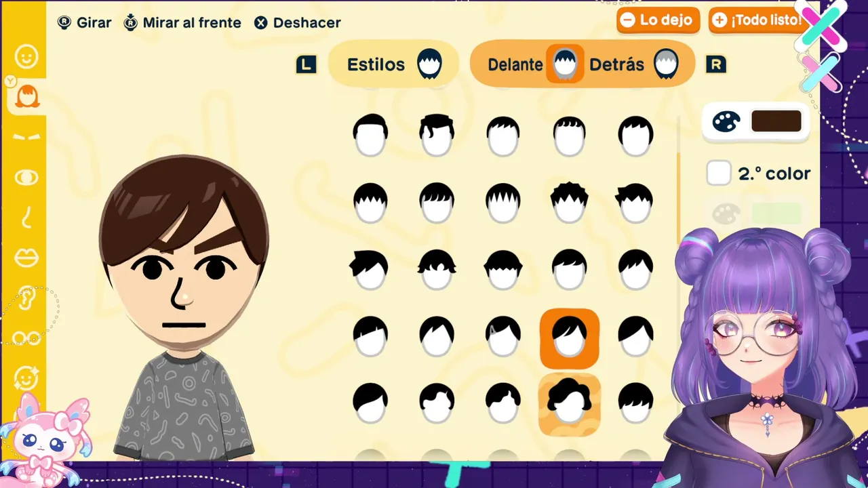Select third hairstyle in the third row

click(x=503, y=270)
